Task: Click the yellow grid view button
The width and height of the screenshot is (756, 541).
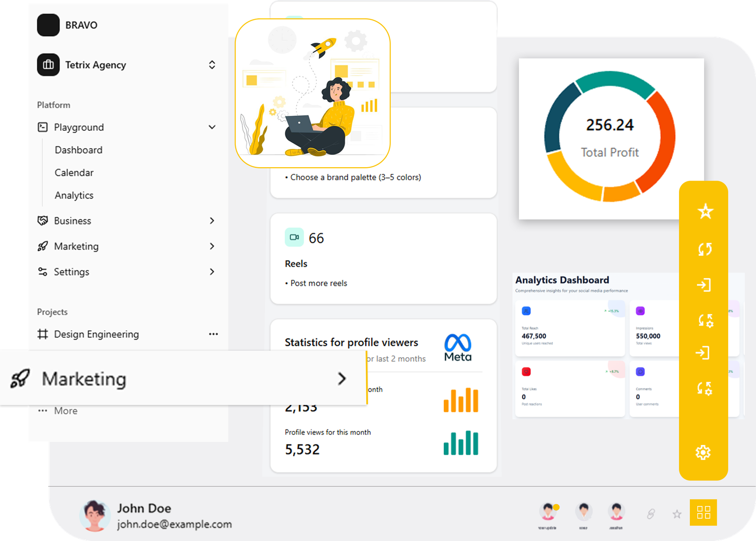Action: (x=703, y=513)
